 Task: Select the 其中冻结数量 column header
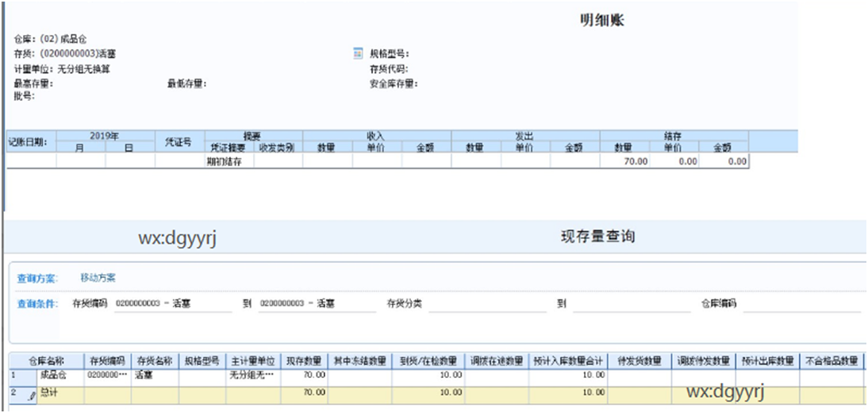(x=360, y=361)
